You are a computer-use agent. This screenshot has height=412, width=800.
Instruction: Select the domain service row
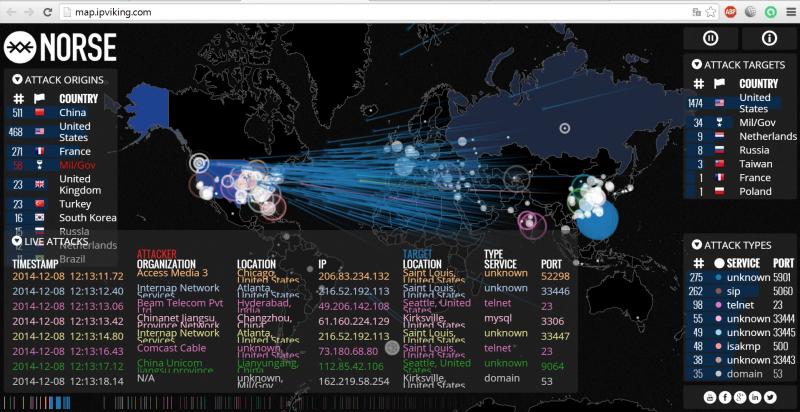[x=740, y=374]
